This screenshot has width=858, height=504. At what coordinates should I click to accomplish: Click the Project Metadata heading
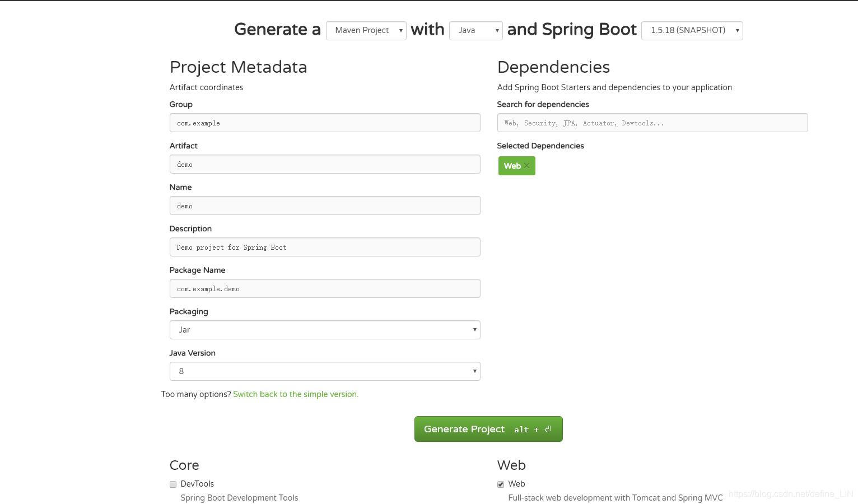tap(238, 67)
